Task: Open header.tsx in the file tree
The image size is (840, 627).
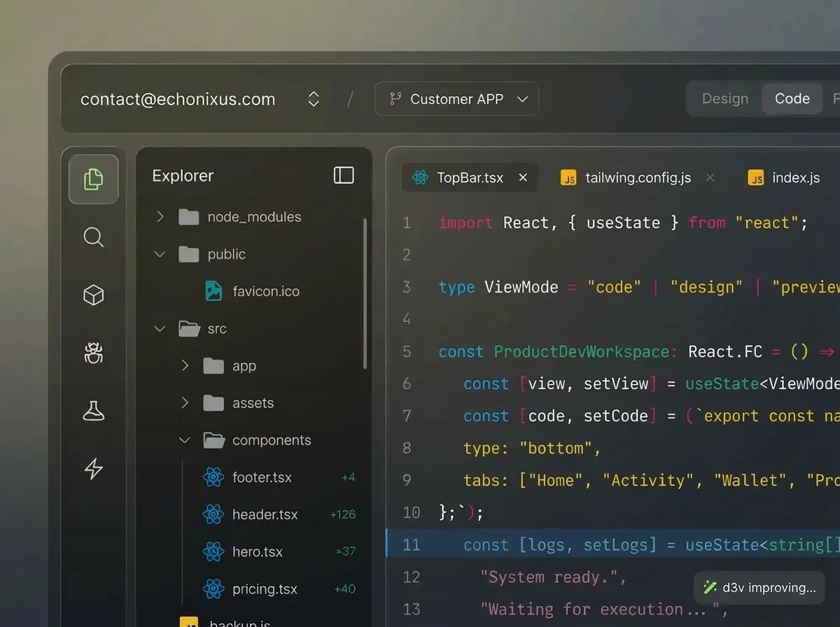Action: click(265, 514)
